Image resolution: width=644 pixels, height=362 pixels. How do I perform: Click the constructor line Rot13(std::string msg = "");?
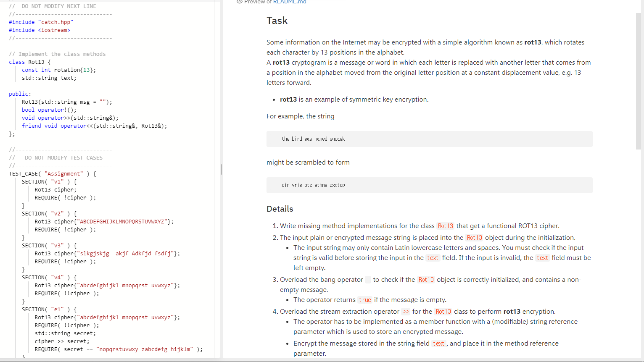tap(67, 102)
